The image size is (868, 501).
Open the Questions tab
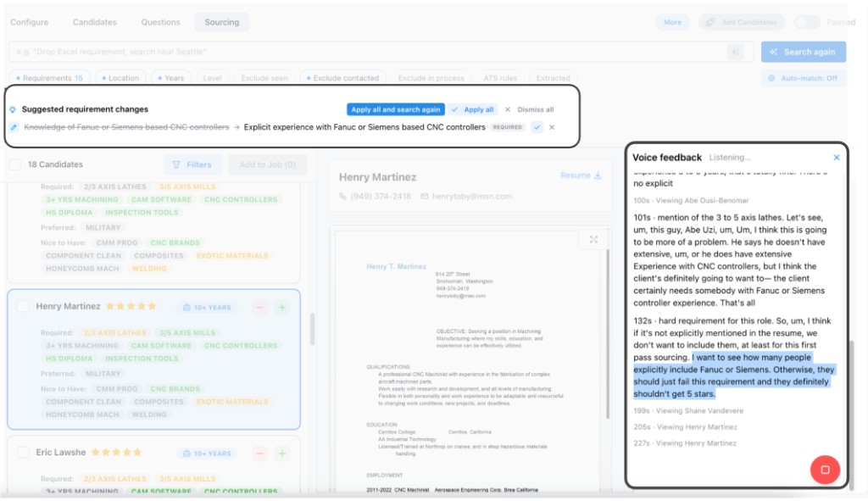[x=160, y=22]
